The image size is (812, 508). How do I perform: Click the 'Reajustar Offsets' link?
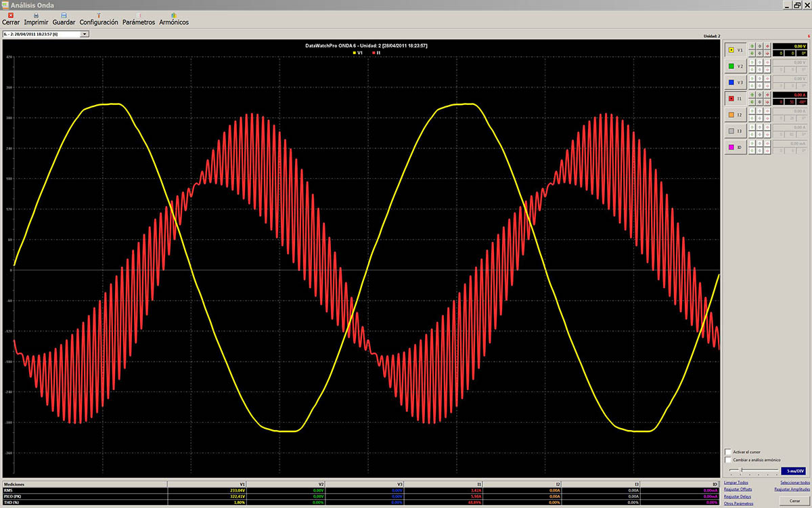pos(738,489)
